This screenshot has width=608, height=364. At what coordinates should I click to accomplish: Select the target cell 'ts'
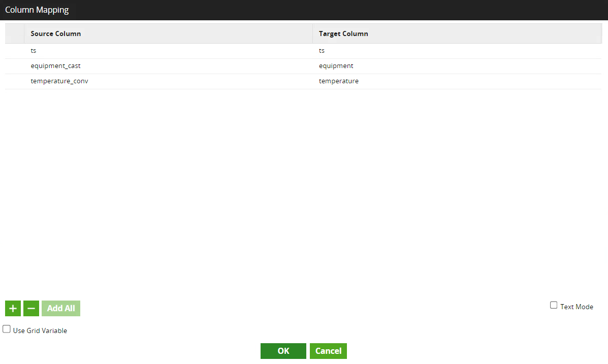456,51
